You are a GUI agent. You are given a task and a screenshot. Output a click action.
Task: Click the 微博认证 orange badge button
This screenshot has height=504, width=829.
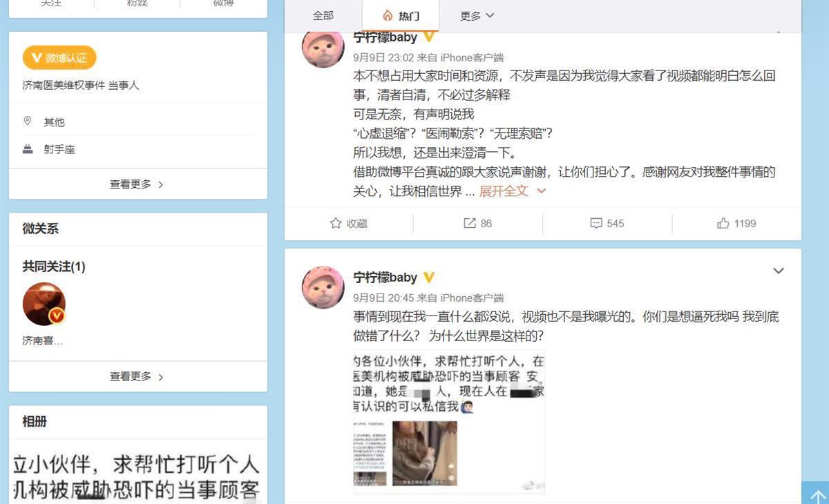tap(59, 58)
